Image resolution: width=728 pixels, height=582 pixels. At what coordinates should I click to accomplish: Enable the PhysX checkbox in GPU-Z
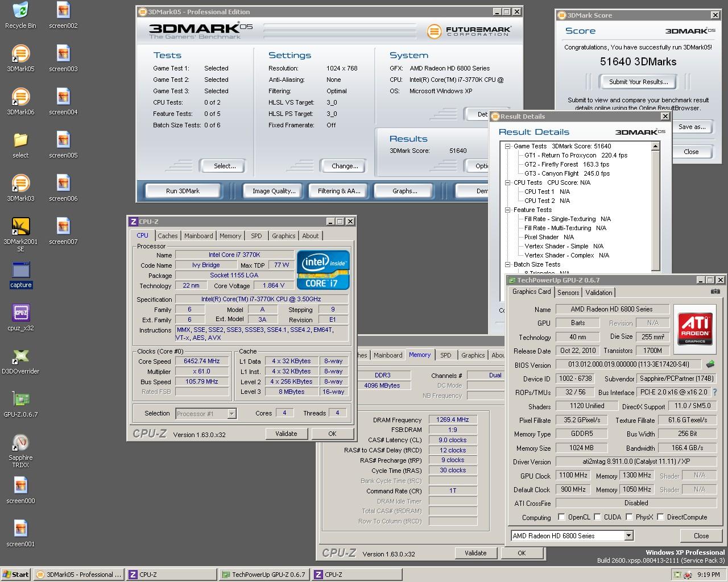tap(629, 517)
